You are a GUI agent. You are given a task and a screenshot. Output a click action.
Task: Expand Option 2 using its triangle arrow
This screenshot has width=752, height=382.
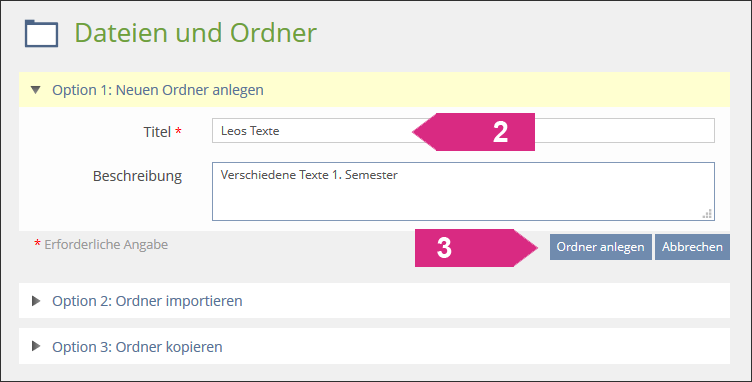[x=36, y=301]
